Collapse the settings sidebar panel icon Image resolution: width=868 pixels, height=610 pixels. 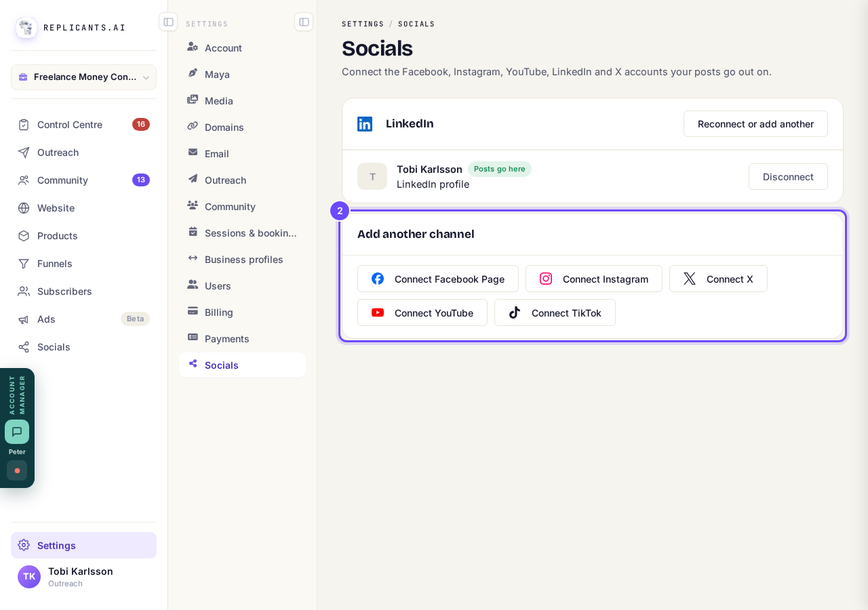coord(304,22)
